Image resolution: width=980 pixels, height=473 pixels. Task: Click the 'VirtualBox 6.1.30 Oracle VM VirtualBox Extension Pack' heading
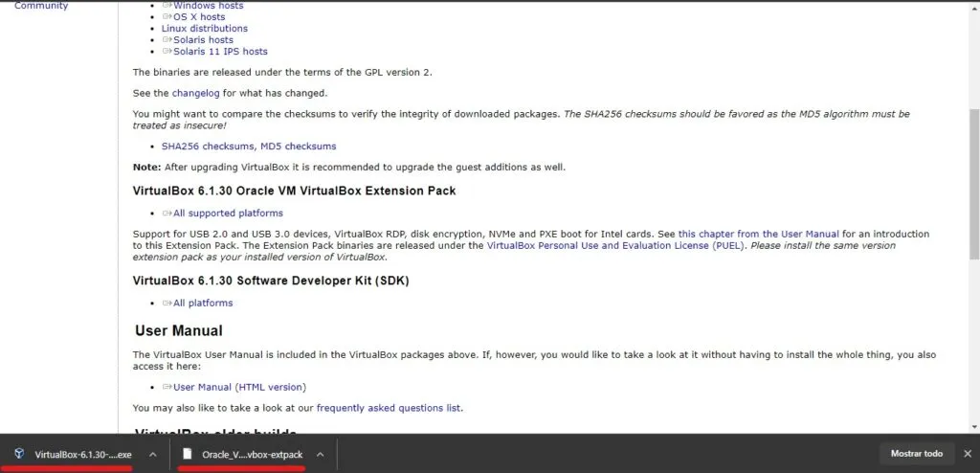pos(295,191)
